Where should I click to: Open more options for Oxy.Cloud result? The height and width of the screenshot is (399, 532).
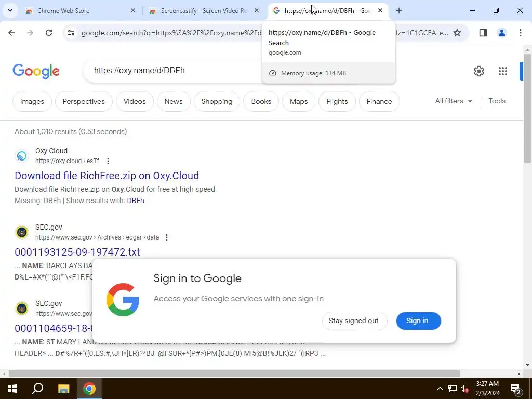pos(108,161)
